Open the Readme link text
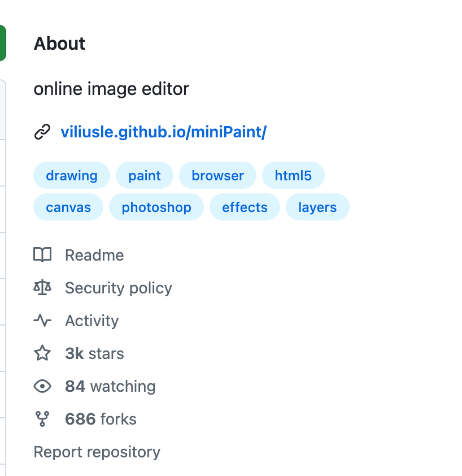The height and width of the screenshot is (476, 462). pos(94,255)
